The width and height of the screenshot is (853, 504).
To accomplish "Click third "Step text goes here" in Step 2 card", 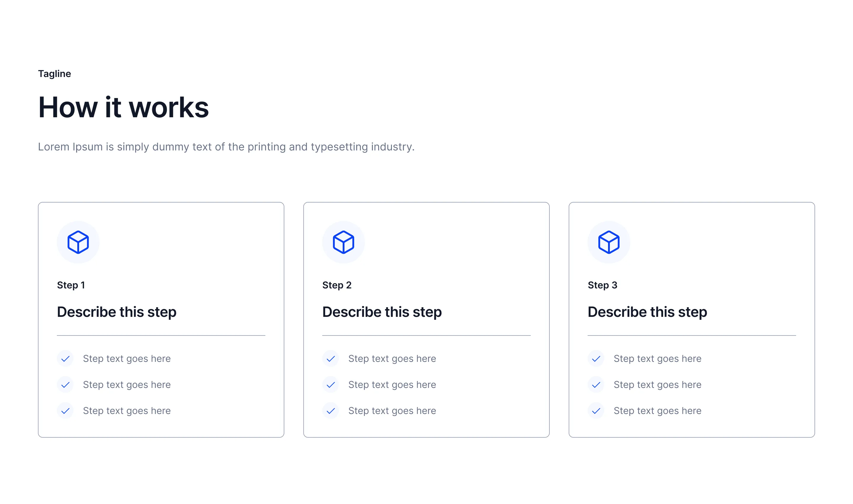I will tap(392, 411).
